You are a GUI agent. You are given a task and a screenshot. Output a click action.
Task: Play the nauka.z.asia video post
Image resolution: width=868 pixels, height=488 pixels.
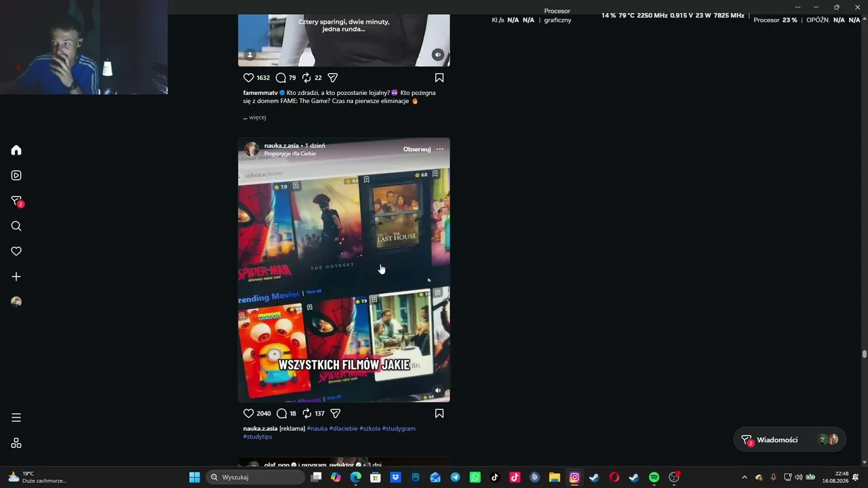point(344,270)
